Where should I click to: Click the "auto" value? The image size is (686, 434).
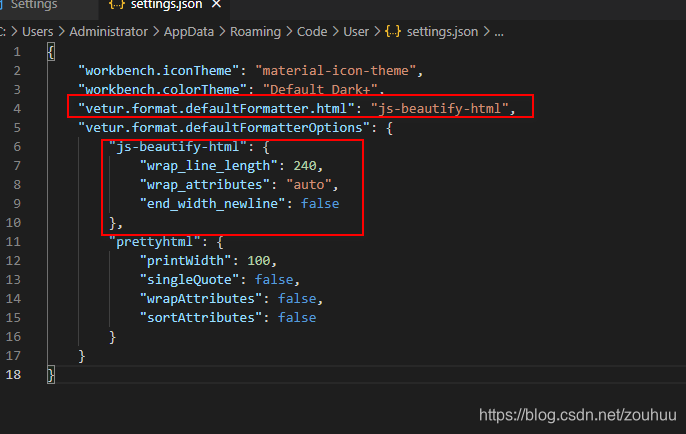click(x=309, y=185)
